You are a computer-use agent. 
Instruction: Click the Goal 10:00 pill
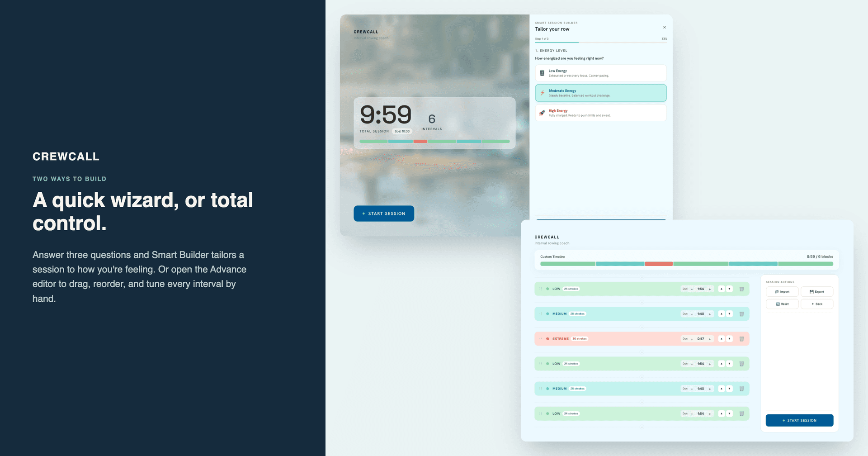(x=402, y=131)
